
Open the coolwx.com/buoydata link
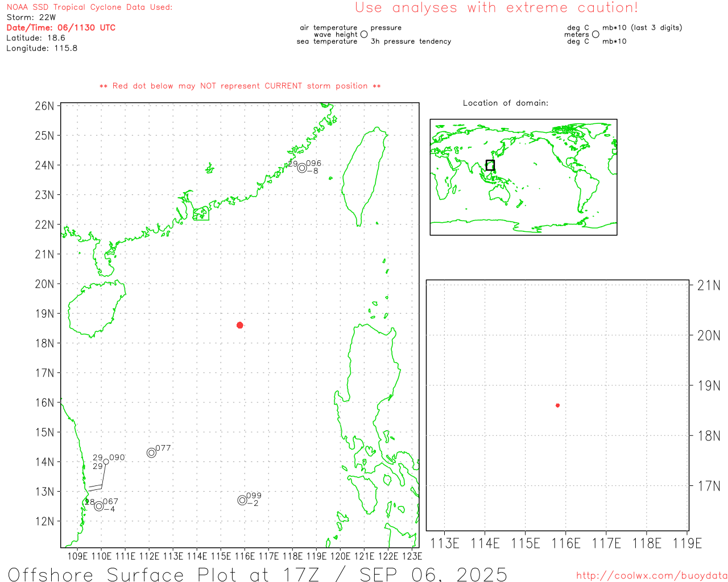(652, 576)
